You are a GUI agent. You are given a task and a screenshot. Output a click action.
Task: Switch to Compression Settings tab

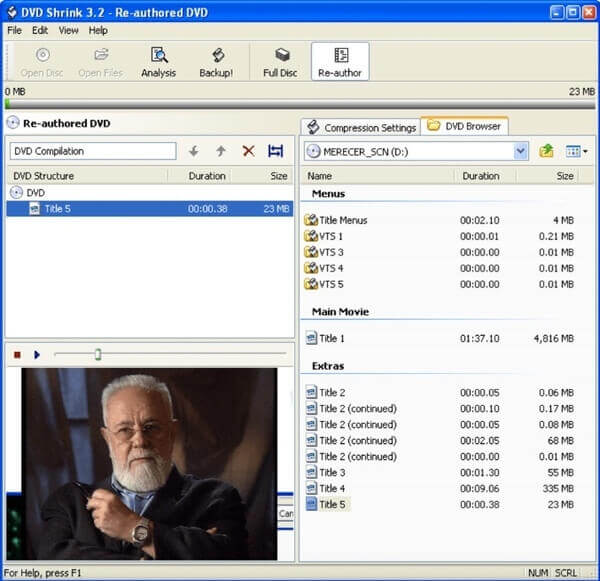[361, 127]
